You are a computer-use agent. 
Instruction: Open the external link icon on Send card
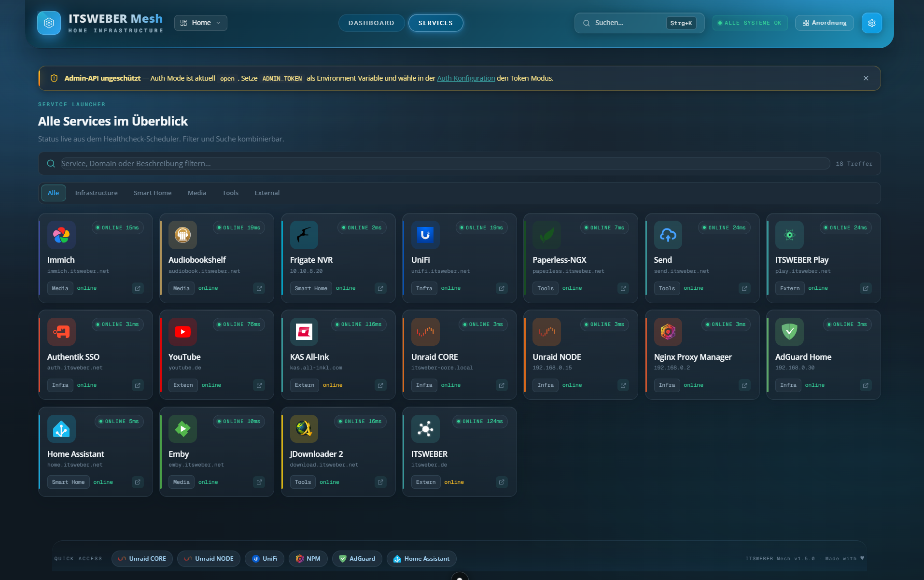pos(744,288)
